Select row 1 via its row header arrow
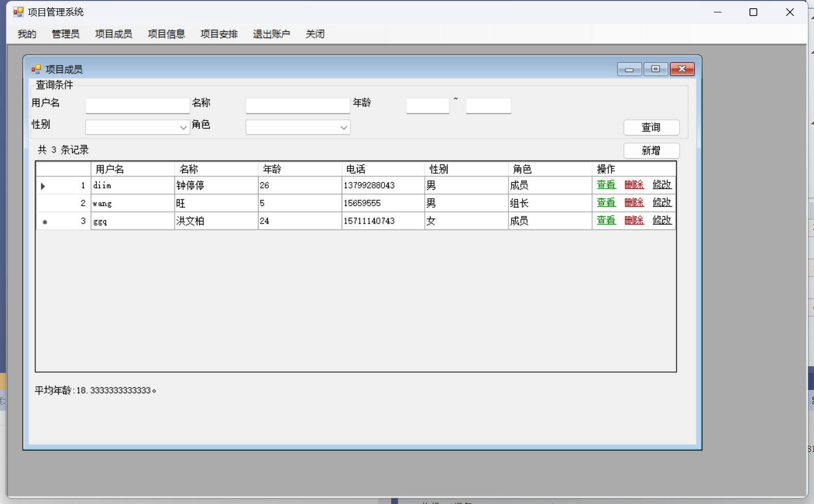The width and height of the screenshot is (814, 504). tap(63, 185)
